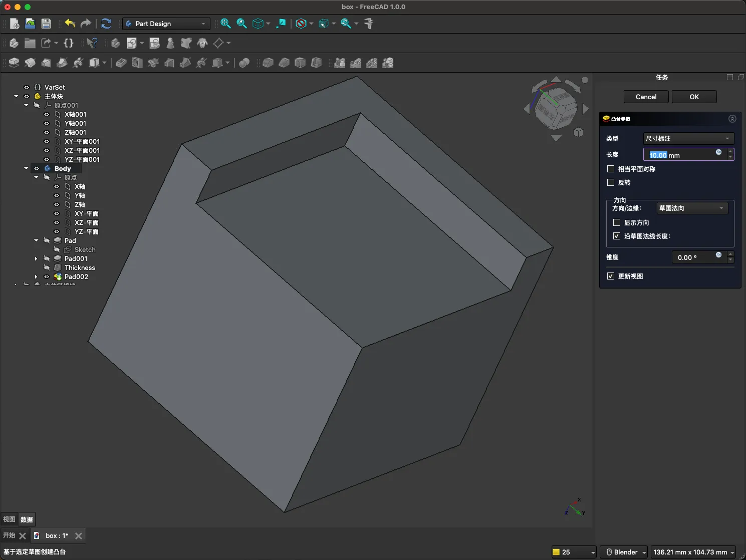This screenshot has height=560, width=746.
Task: Expand the Pad001 tree item
Action: point(36,258)
